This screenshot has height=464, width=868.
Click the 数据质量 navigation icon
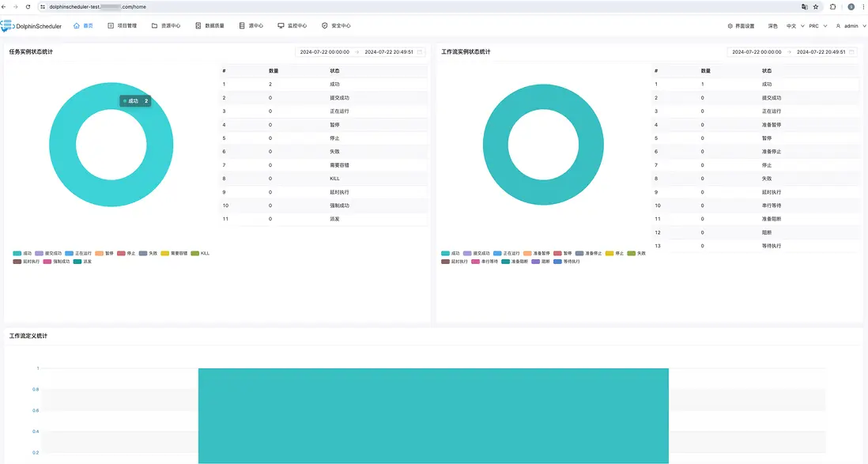(x=198, y=25)
